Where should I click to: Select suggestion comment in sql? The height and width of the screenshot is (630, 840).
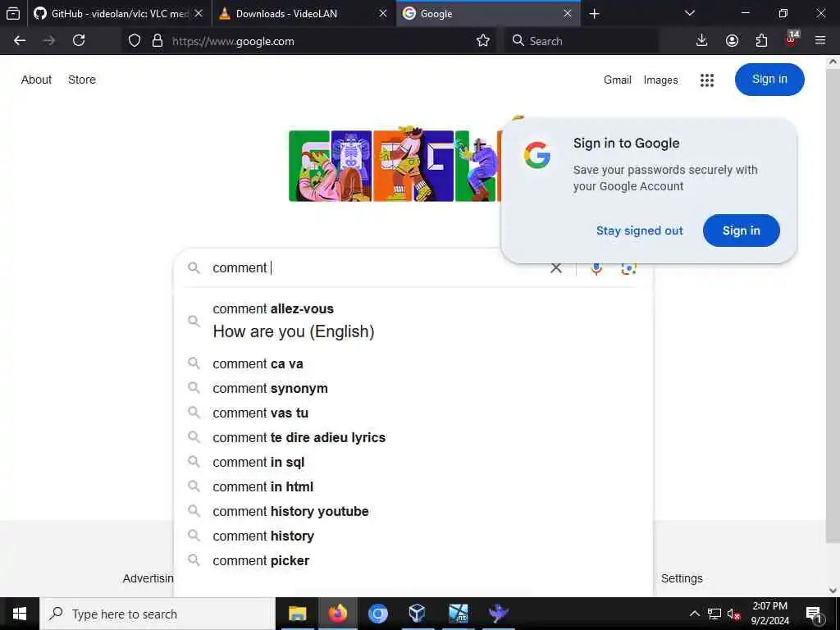pos(413,463)
